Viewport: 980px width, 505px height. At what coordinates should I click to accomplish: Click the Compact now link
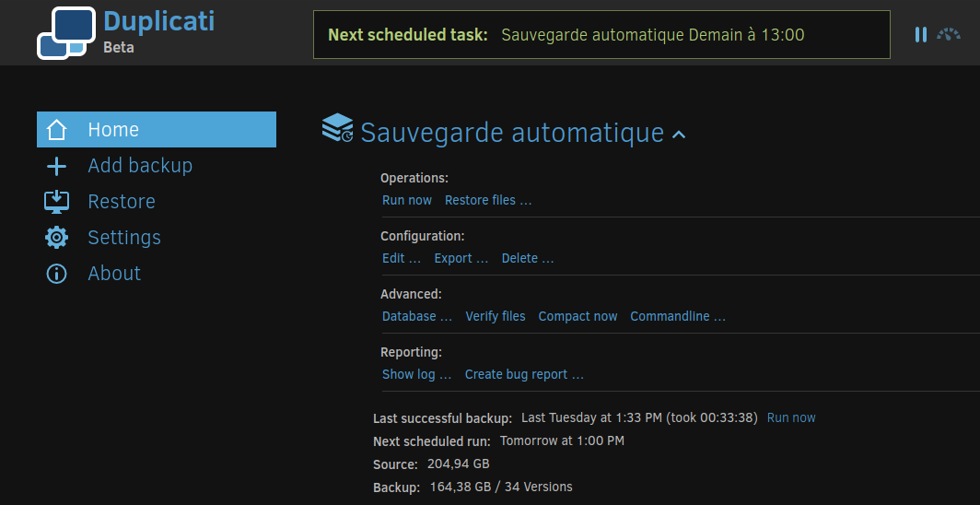click(x=578, y=316)
